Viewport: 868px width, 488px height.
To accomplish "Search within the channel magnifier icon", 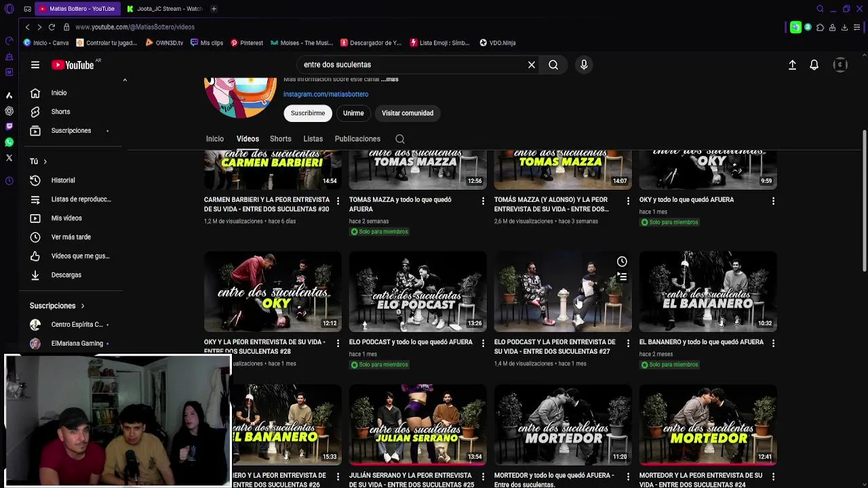I will [400, 139].
